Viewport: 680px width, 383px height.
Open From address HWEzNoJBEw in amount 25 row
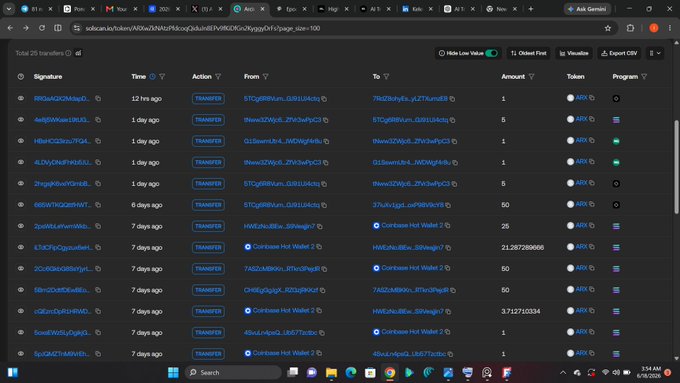pyautogui.click(x=279, y=226)
